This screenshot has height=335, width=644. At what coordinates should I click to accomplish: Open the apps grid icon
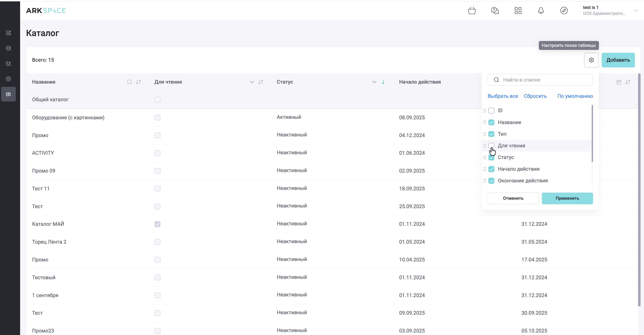(518, 11)
